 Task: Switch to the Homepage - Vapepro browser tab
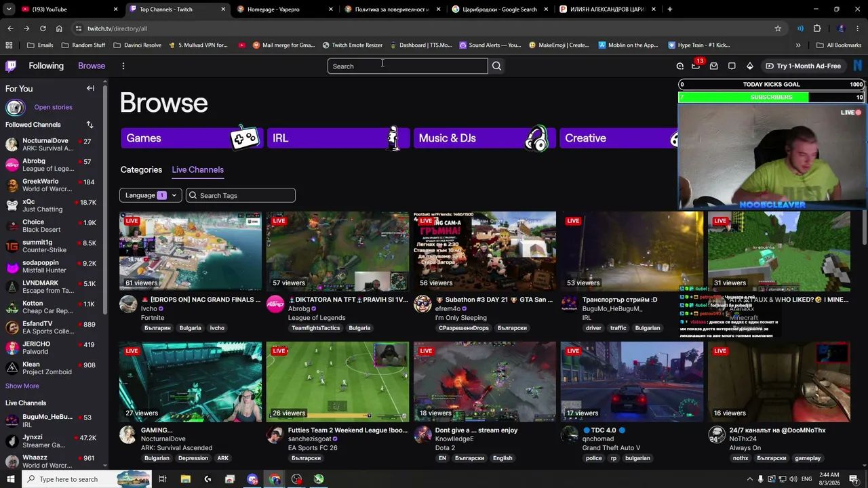coord(285,9)
